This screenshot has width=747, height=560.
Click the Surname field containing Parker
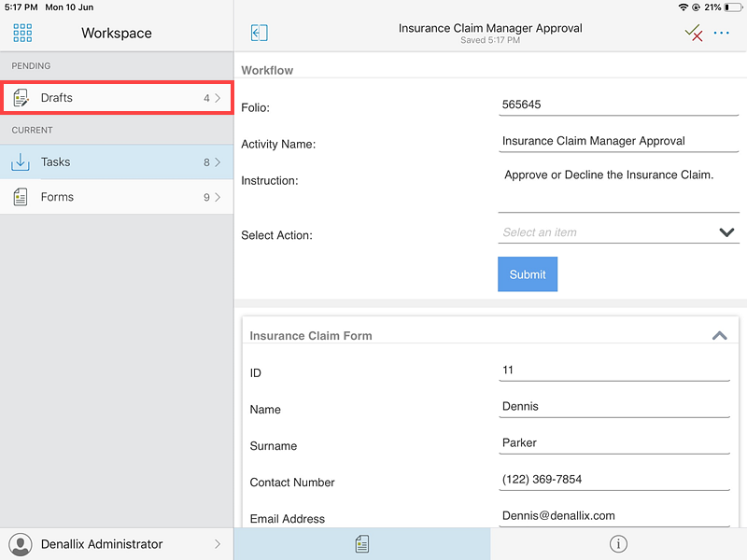coord(614,442)
